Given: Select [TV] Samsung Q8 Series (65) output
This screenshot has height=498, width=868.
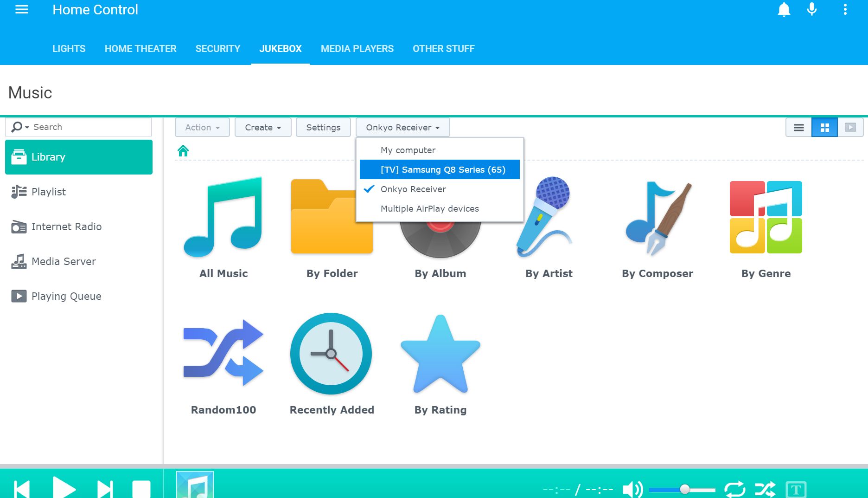Looking at the screenshot, I should [440, 169].
